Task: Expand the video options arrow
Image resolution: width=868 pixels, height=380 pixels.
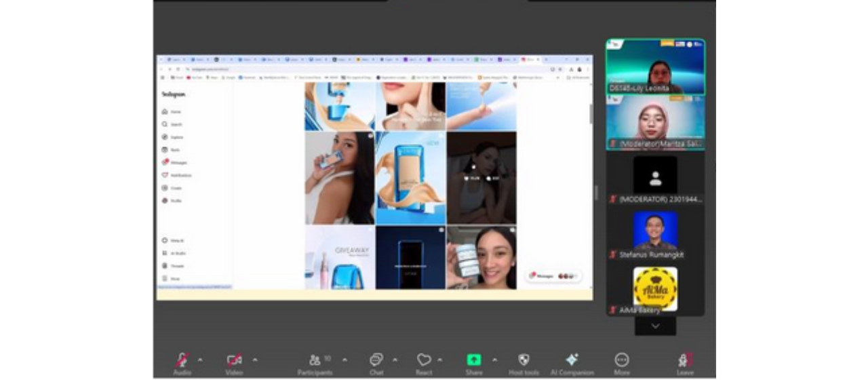Action: click(255, 360)
